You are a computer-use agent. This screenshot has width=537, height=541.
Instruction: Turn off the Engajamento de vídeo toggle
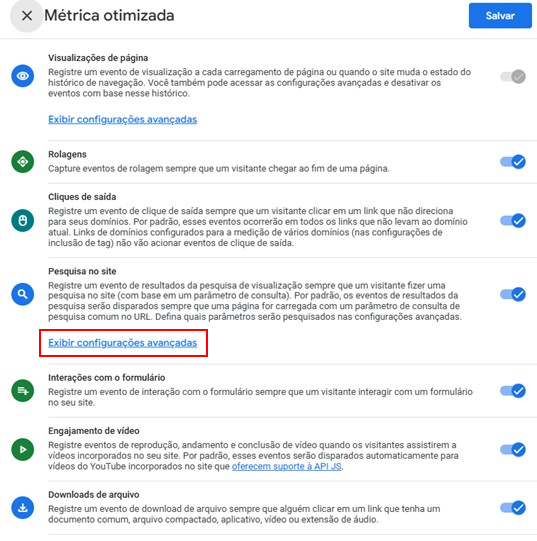[513, 450]
